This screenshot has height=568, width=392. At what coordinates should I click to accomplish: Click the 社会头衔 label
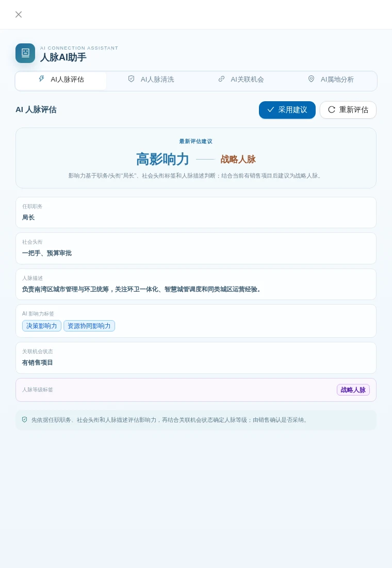click(32, 242)
